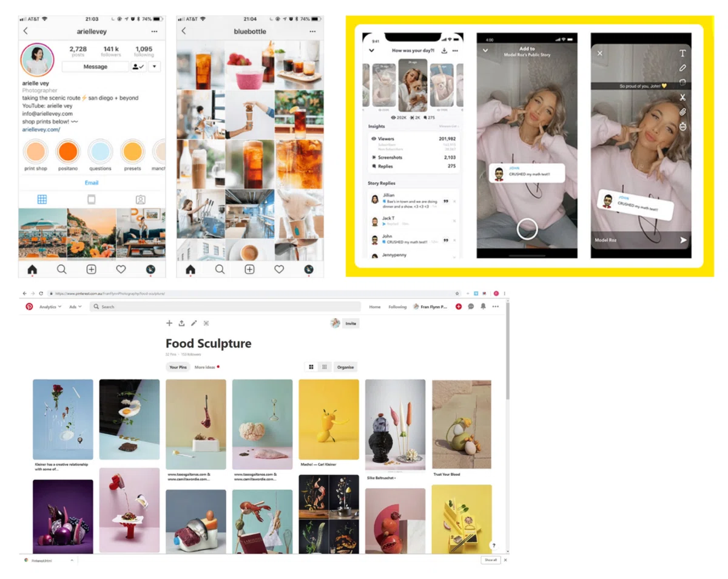Download the 'How was your day?!' Snapchat story
This screenshot has height=579, width=728.
coord(443,51)
